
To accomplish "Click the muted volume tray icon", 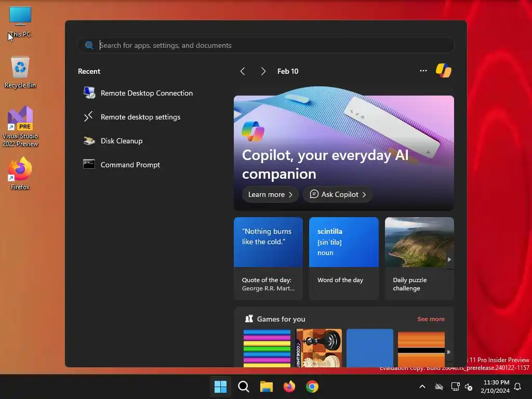I will (469, 387).
